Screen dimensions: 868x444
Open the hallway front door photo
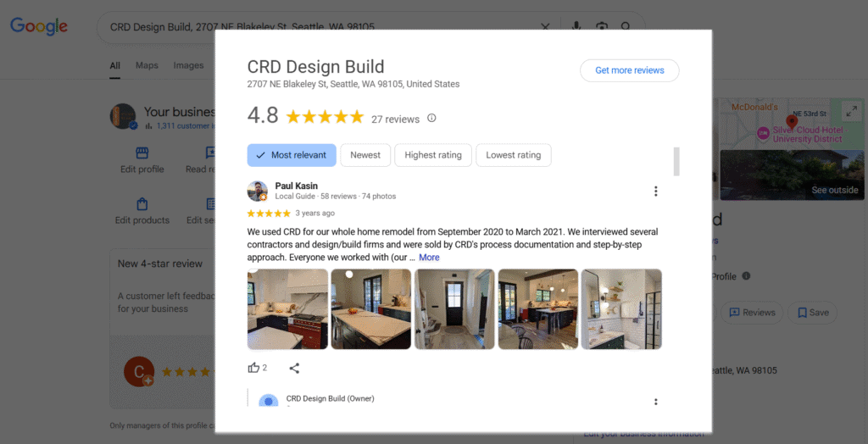[454, 309]
